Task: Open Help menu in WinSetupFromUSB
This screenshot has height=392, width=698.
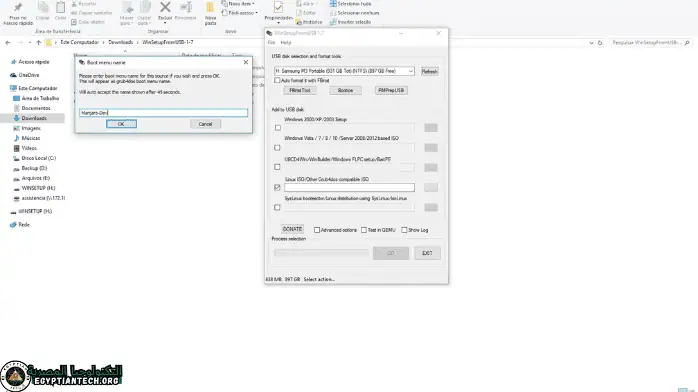Action: pyautogui.click(x=286, y=43)
